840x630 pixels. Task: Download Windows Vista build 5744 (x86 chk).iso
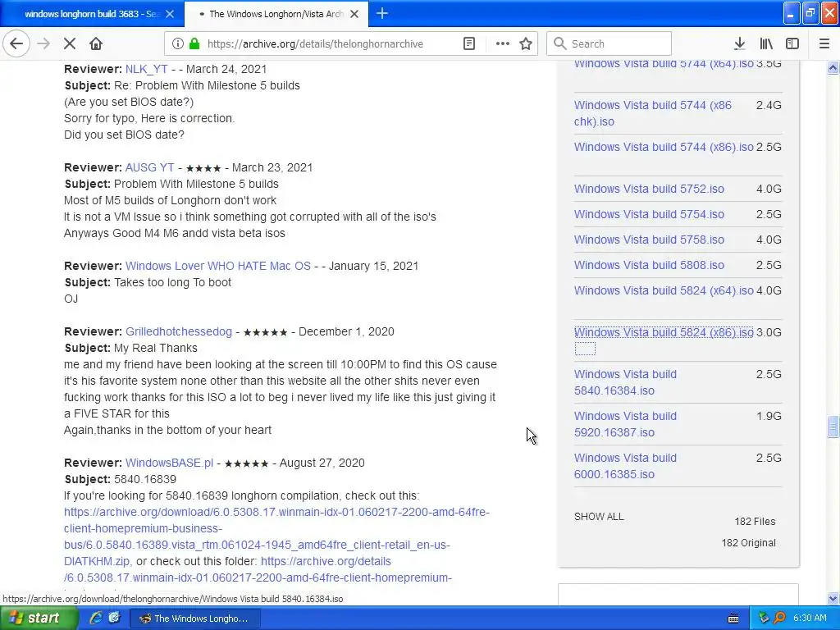(652, 113)
